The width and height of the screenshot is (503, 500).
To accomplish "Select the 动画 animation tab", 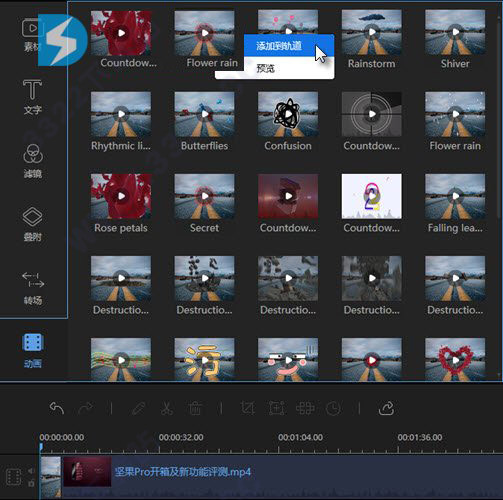I will tap(33, 351).
